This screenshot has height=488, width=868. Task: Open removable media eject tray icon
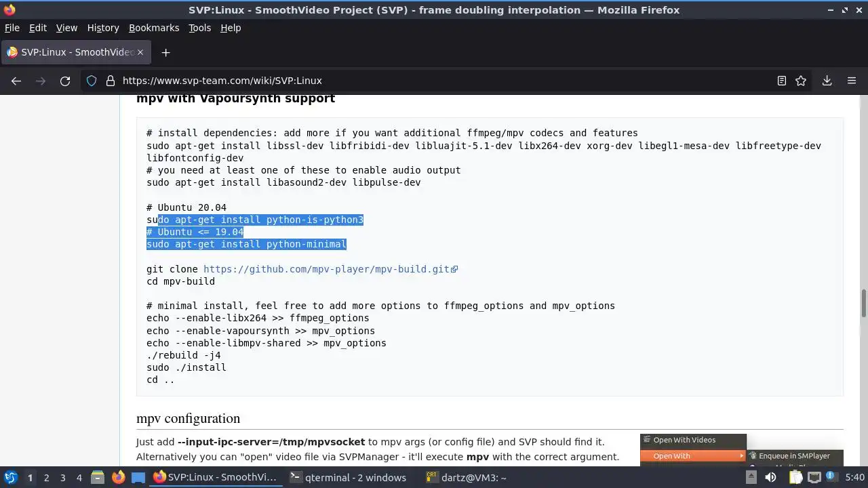click(751, 477)
